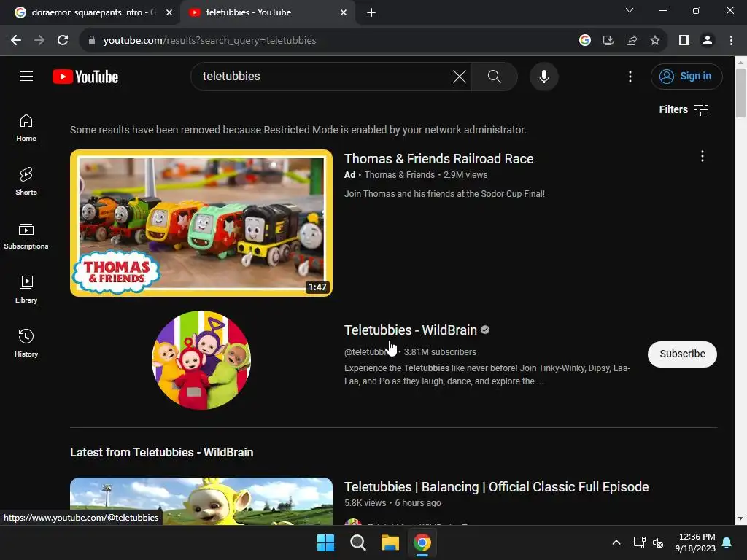
Task: Open the Chrome tab search chevron
Action: 630,10
